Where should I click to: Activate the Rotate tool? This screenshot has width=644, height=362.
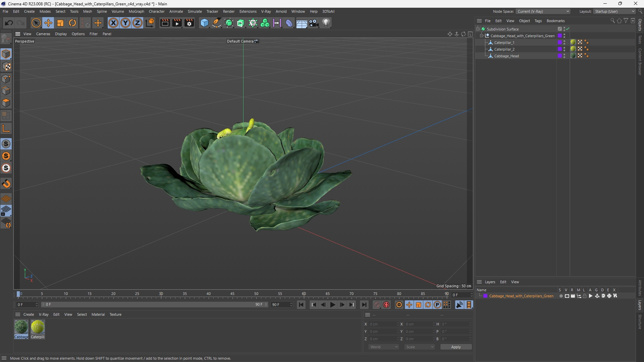pyautogui.click(x=72, y=23)
